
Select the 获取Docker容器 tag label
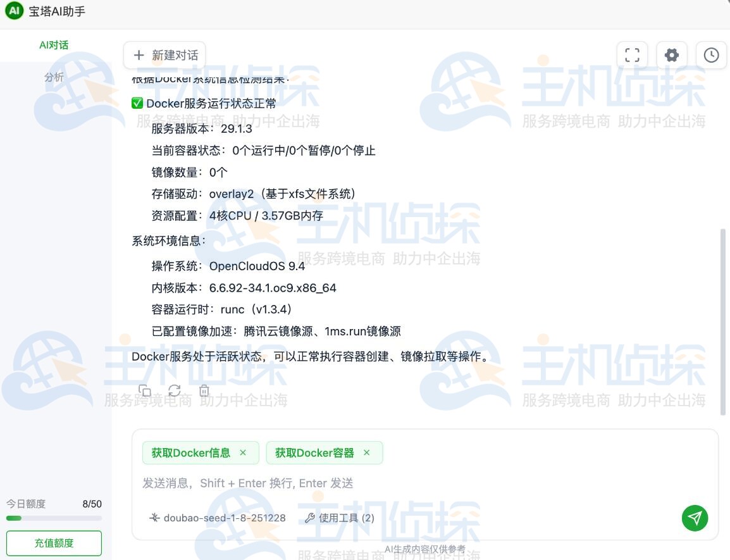point(314,453)
